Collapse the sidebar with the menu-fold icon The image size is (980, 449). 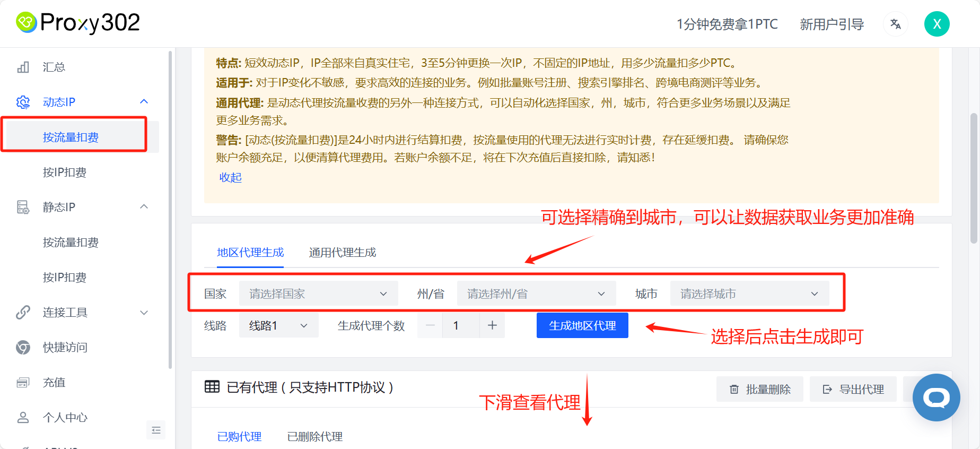[156, 430]
